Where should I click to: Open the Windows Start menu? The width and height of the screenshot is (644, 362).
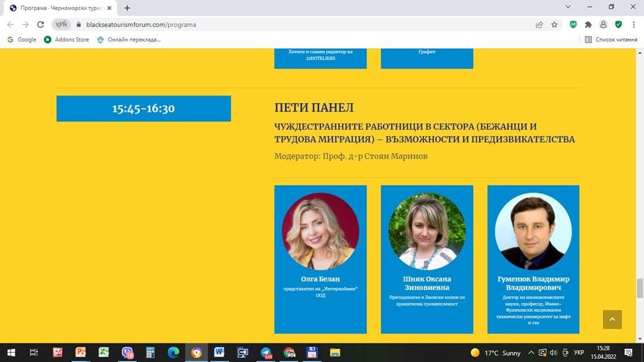tap(11, 353)
